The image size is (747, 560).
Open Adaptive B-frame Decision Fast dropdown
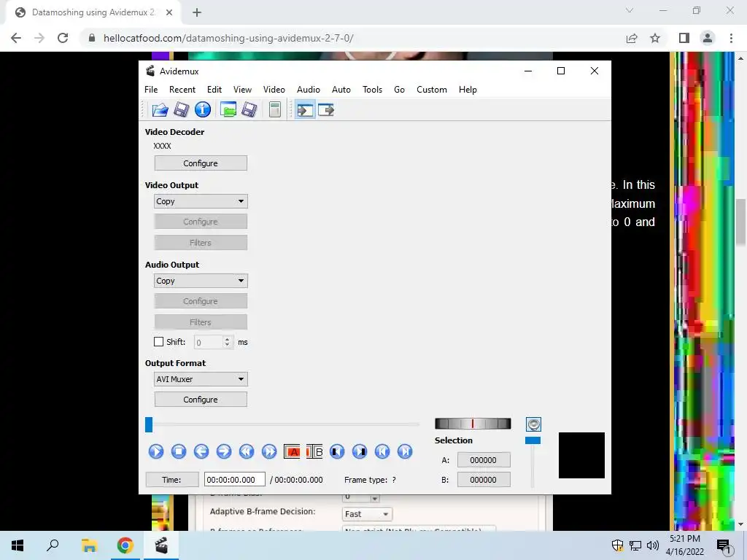367,514
